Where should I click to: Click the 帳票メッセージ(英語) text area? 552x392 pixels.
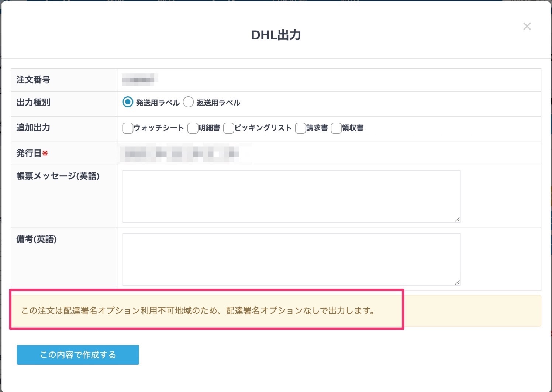[291, 196]
